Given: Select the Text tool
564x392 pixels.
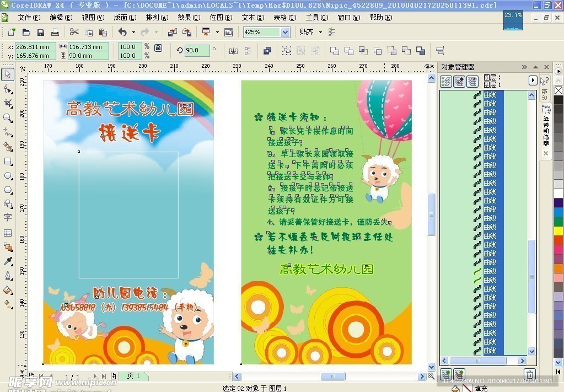Looking at the screenshot, I should click(8, 218).
